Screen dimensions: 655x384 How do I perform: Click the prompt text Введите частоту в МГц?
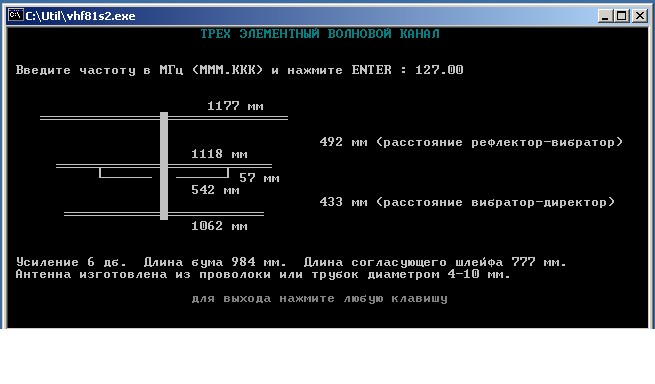tap(99, 70)
